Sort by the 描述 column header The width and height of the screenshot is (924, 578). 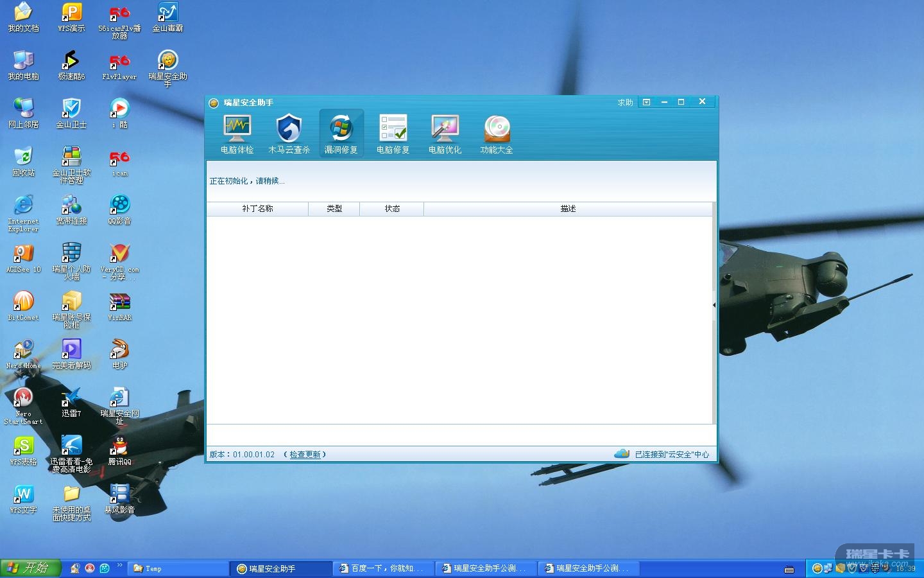coord(568,209)
